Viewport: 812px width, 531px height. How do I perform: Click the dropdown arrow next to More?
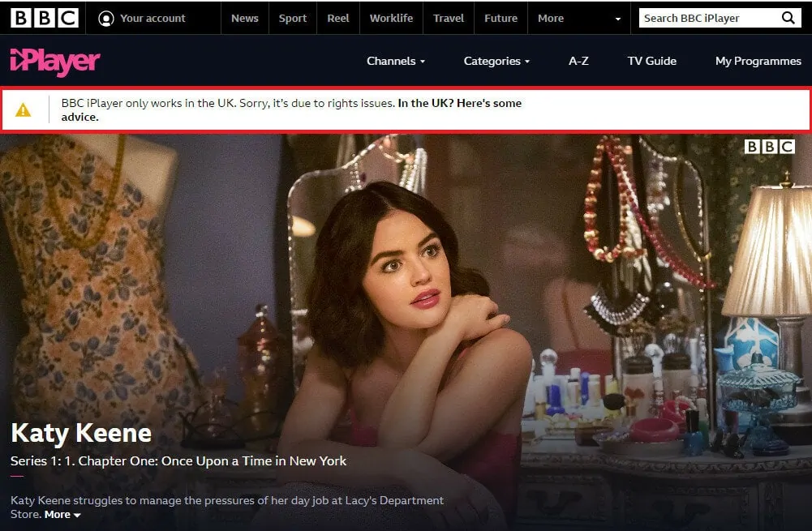pyautogui.click(x=618, y=19)
